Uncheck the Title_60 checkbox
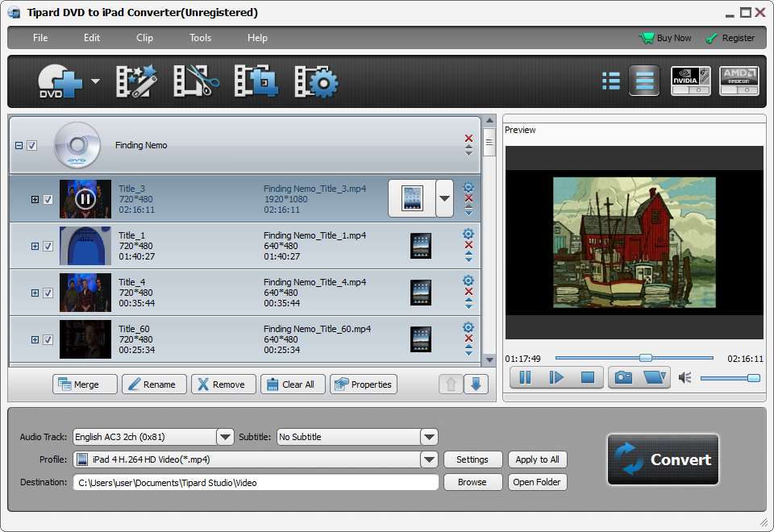 coord(48,339)
